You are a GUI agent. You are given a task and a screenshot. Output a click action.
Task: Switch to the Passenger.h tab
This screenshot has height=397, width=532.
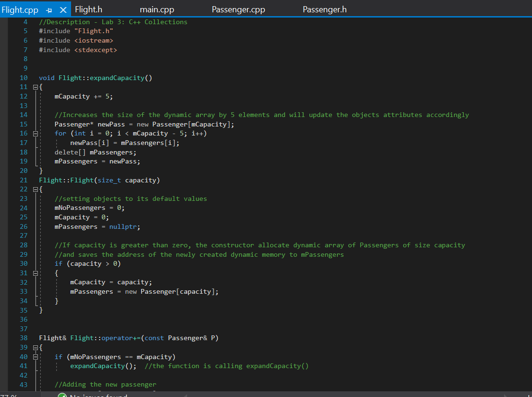coord(325,9)
